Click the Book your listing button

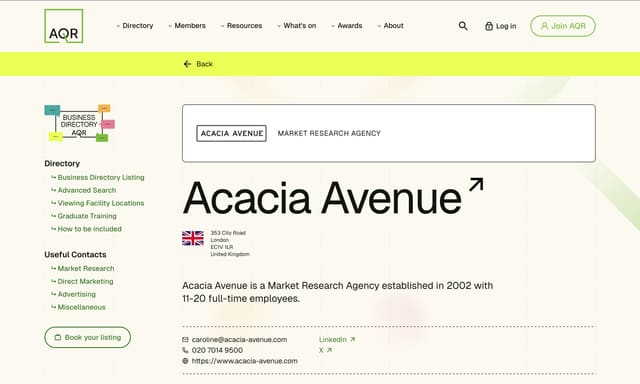click(87, 337)
